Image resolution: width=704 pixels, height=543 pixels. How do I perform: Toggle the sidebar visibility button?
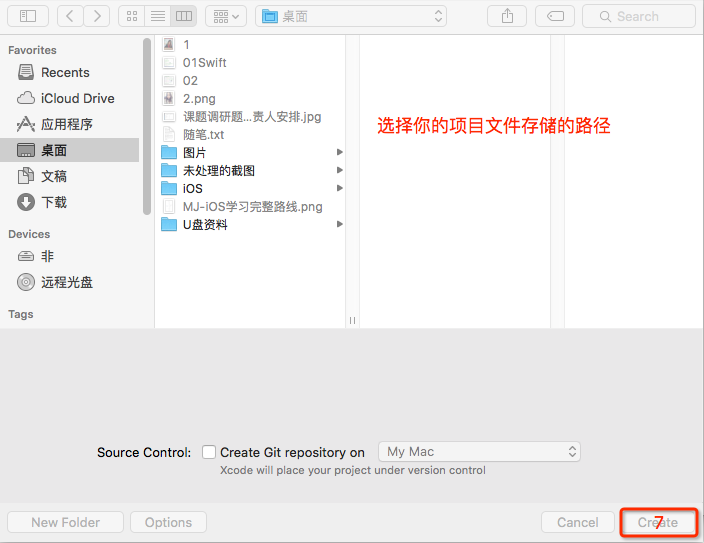click(x=28, y=17)
